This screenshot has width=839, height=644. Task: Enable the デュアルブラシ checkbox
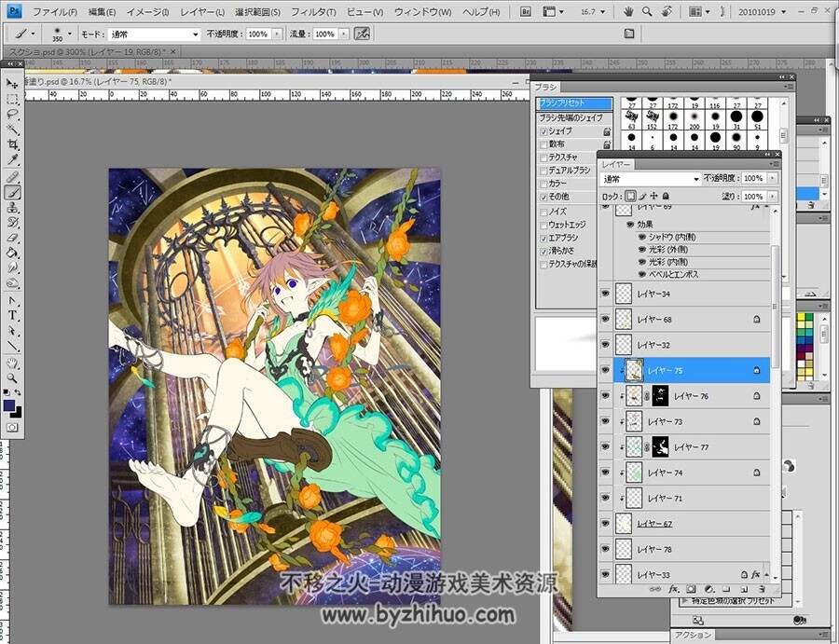[x=543, y=171]
